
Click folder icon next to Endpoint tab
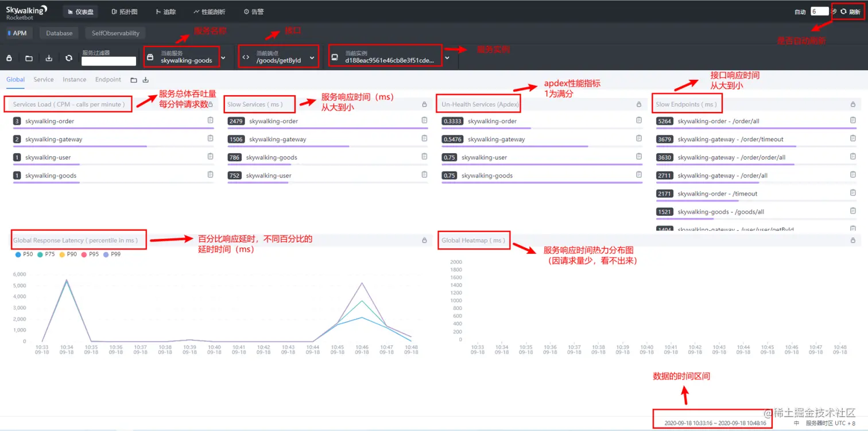point(134,80)
